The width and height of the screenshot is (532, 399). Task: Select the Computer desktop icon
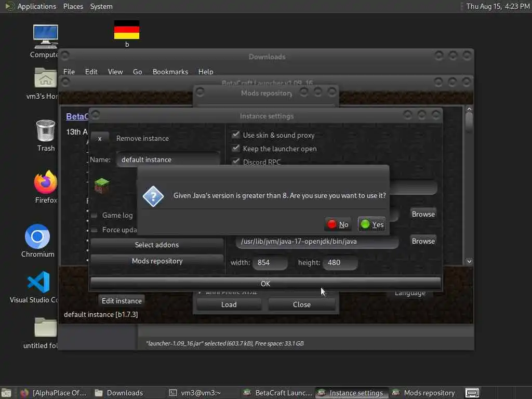pos(46,37)
